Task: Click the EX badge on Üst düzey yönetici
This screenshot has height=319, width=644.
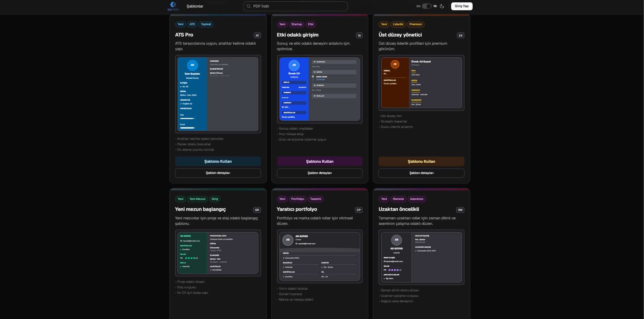Action: (x=461, y=35)
